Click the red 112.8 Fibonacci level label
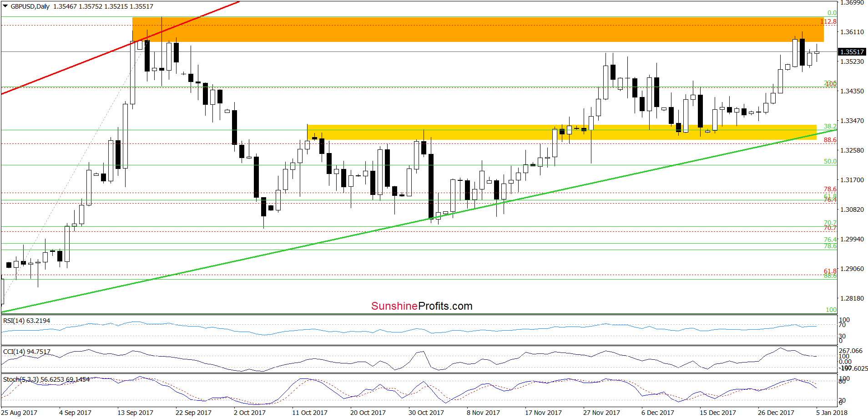This screenshot has width=868, height=419. point(829,21)
